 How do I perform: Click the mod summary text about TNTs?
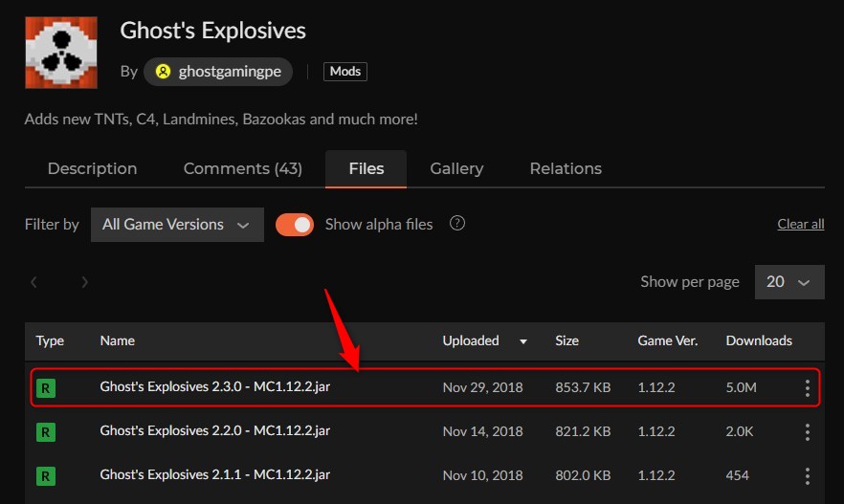pyautogui.click(x=221, y=119)
